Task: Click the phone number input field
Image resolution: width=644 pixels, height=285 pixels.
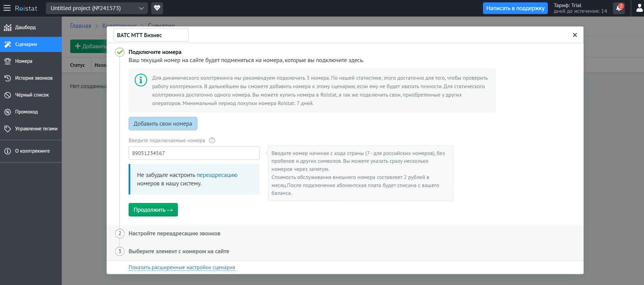Action: click(x=194, y=153)
